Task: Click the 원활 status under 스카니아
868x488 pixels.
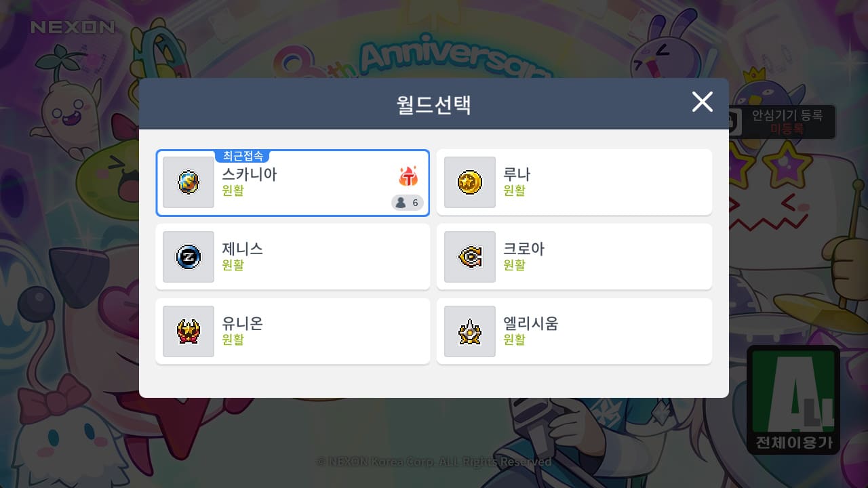Action: point(233,190)
